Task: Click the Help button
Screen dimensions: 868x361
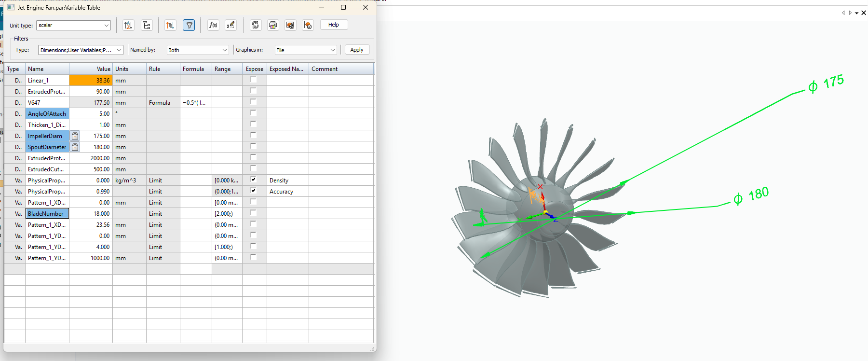Action: point(334,25)
